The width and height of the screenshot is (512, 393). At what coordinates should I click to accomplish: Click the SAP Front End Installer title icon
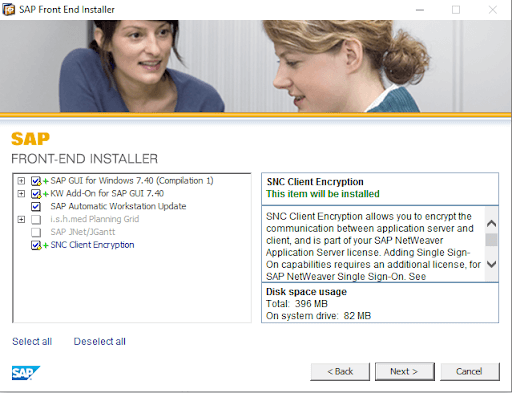(9, 10)
